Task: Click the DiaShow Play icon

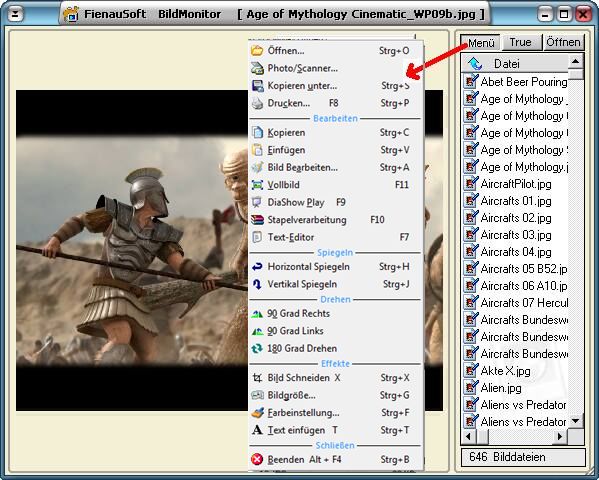Action: (x=257, y=202)
